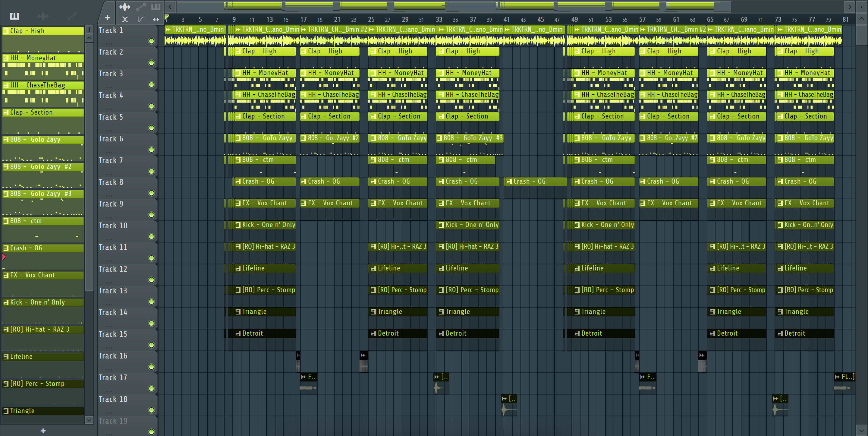Viewport: 868px width, 436px height.
Task: Disable Track 10 via its mute LED
Action: (151, 237)
